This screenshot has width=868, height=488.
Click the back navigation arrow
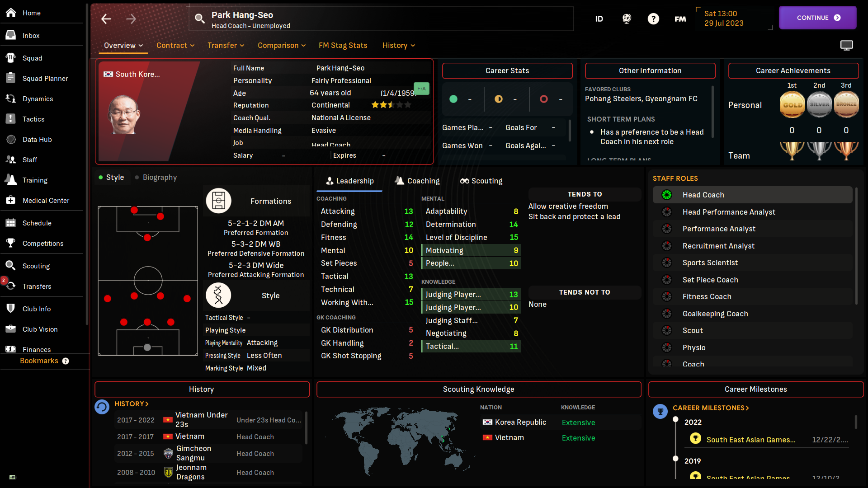point(106,19)
